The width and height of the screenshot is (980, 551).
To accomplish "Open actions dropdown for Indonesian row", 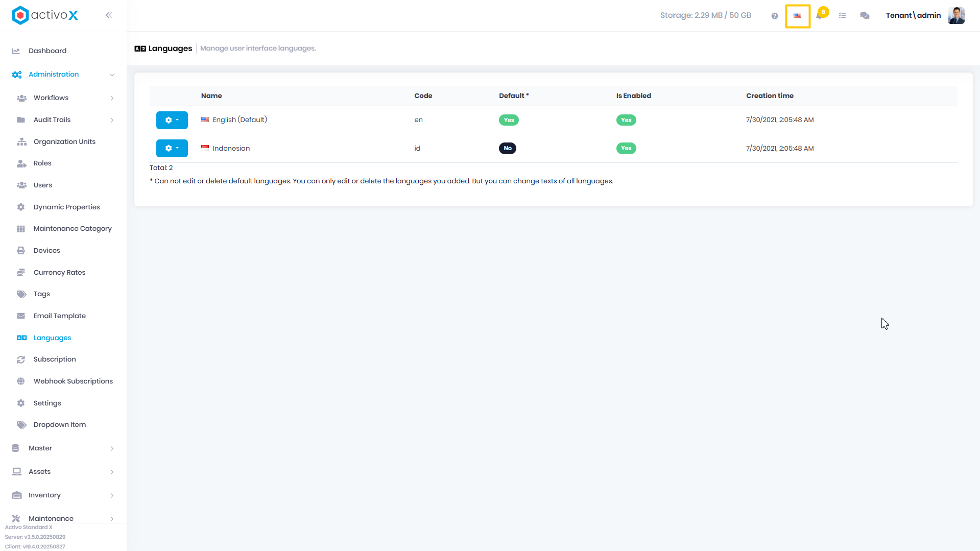I will [x=172, y=148].
